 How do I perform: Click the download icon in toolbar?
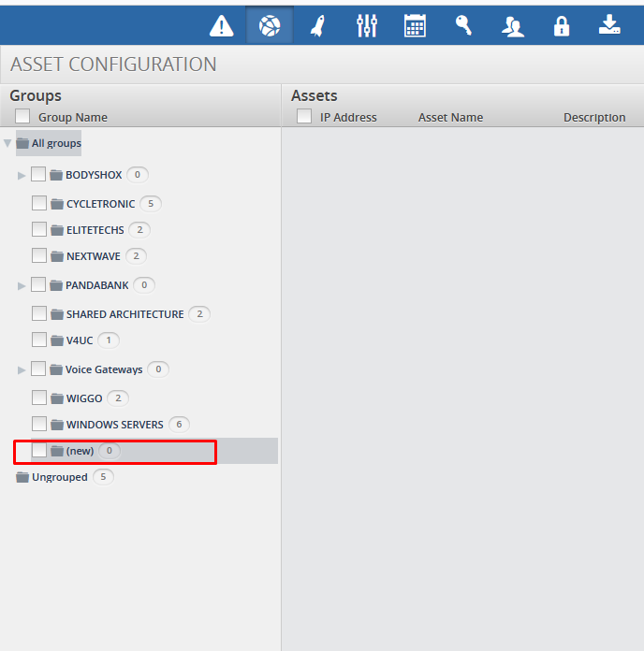point(610,26)
